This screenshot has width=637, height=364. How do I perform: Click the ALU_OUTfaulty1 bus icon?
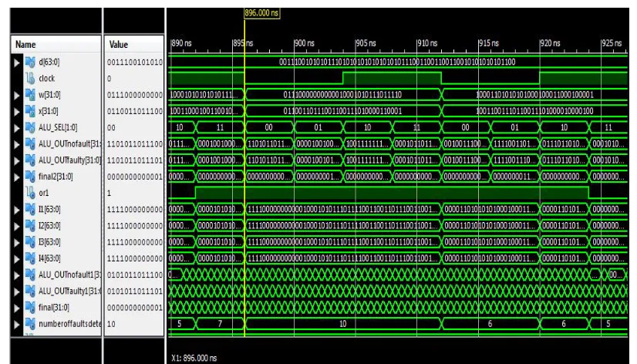pyautogui.click(x=30, y=292)
